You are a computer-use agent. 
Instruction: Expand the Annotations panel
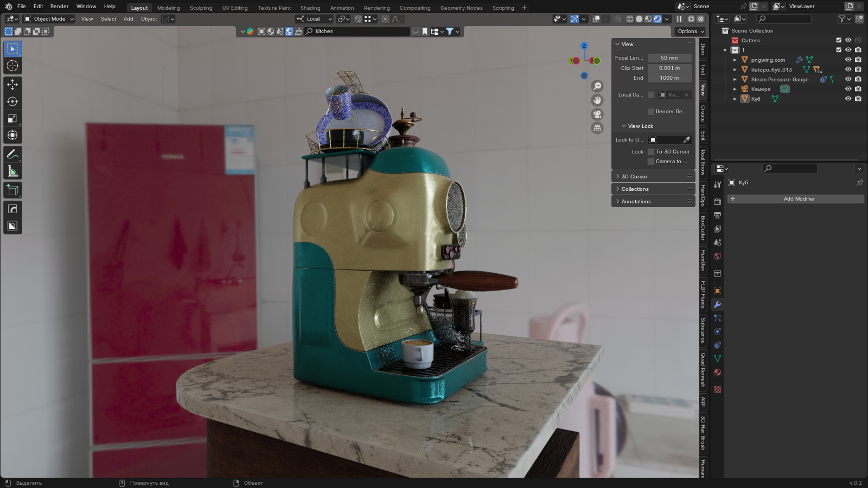coord(636,202)
